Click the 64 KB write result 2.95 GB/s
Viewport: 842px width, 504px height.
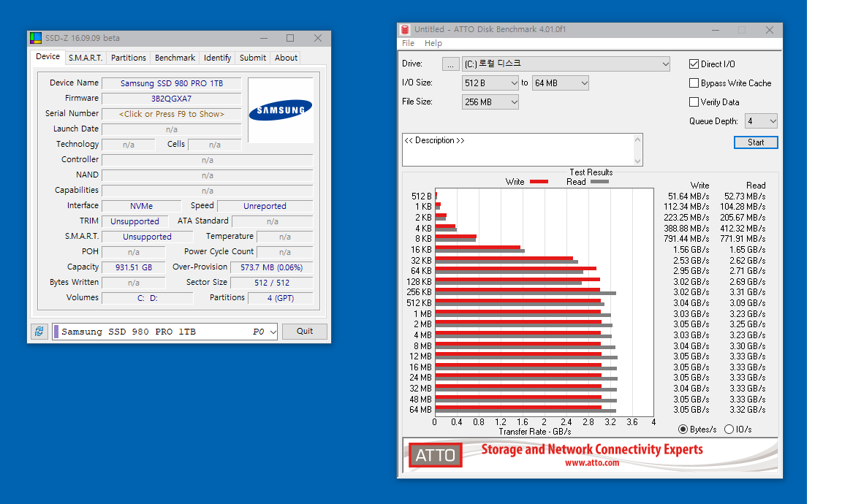pyautogui.click(x=691, y=271)
